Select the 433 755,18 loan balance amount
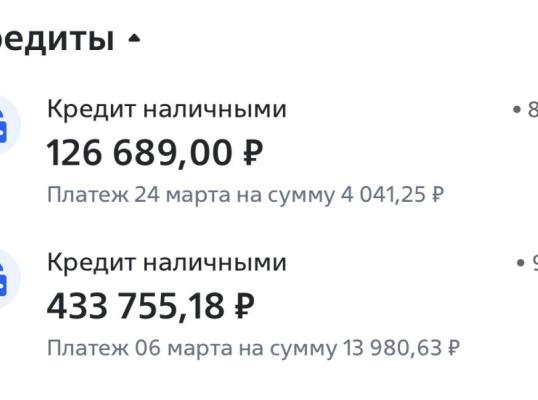This screenshot has width=538, height=400. pyautogui.click(x=135, y=306)
